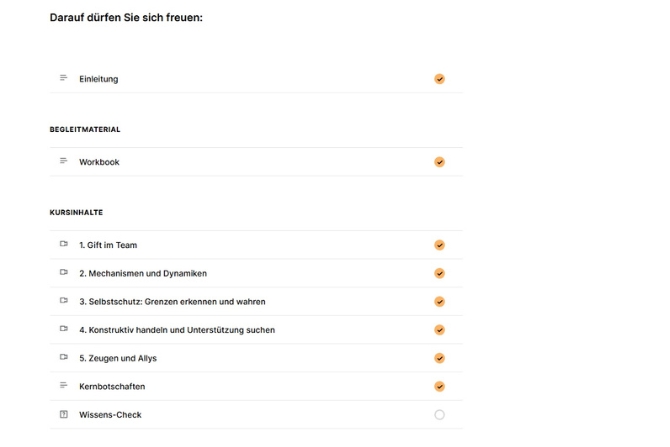Open the Wissens-Check quiz

click(110, 414)
